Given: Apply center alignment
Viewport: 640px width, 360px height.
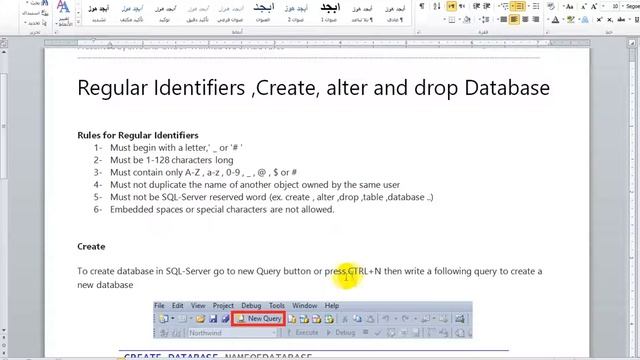Looking at the screenshot, I should 525,19.
